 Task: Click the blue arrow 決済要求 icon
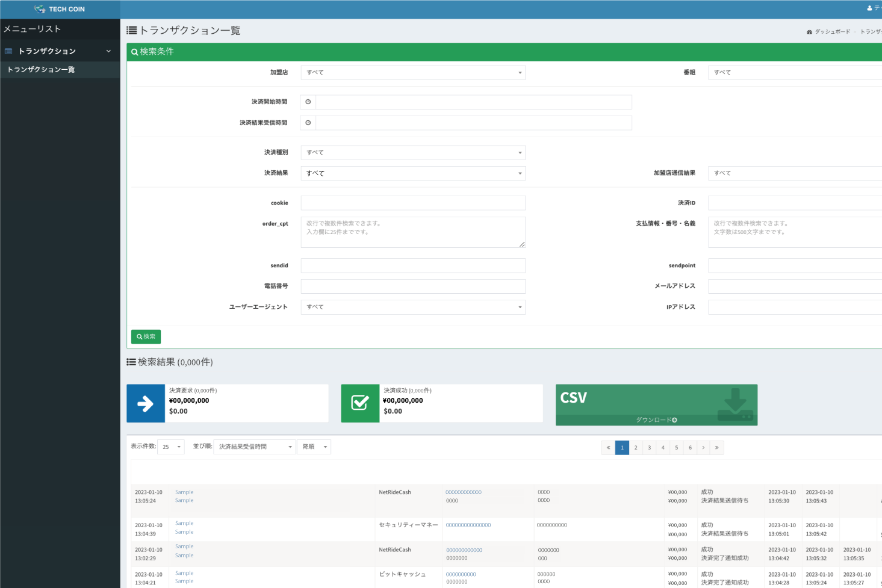pos(146,403)
